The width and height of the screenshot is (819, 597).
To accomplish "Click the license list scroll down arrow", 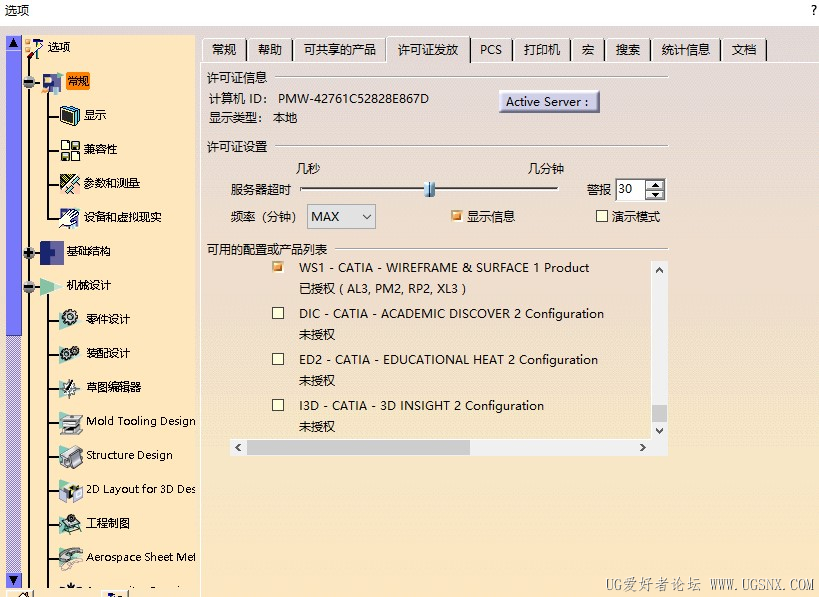I will click(659, 431).
